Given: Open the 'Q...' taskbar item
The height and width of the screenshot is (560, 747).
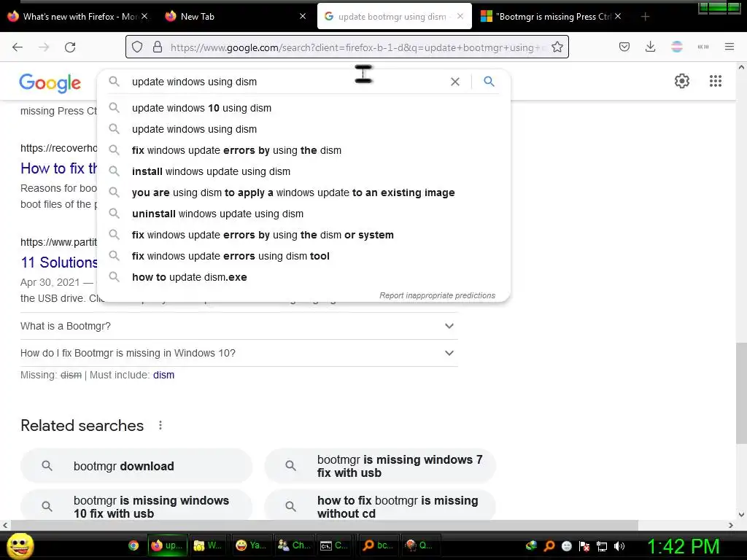Looking at the screenshot, I should [x=419, y=545].
